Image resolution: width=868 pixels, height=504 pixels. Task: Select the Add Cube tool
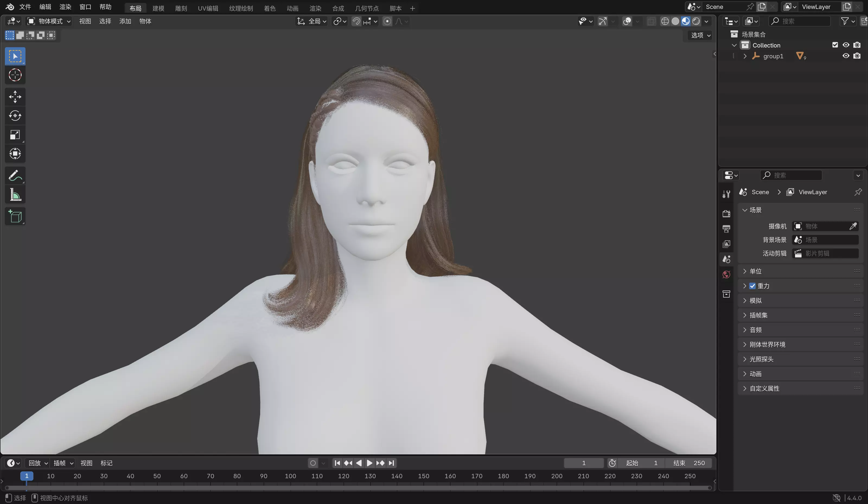(x=15, y=216)
